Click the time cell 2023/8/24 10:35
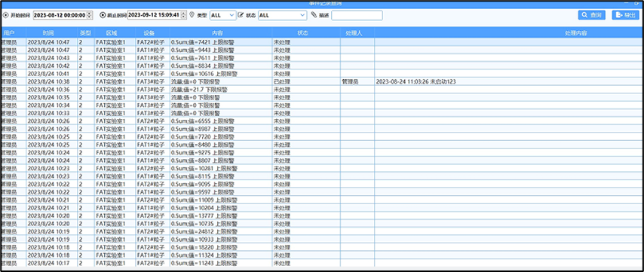644x272 pixels. coord(52,98)
